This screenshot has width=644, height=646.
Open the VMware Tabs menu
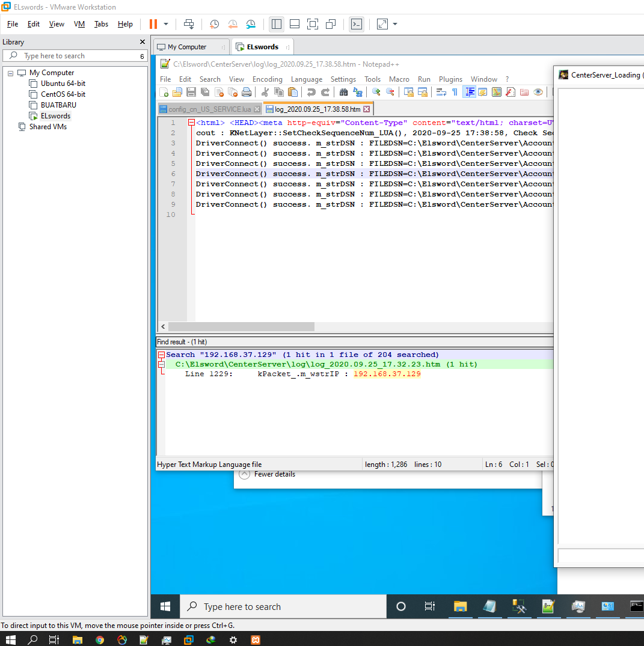pos(101,24)
